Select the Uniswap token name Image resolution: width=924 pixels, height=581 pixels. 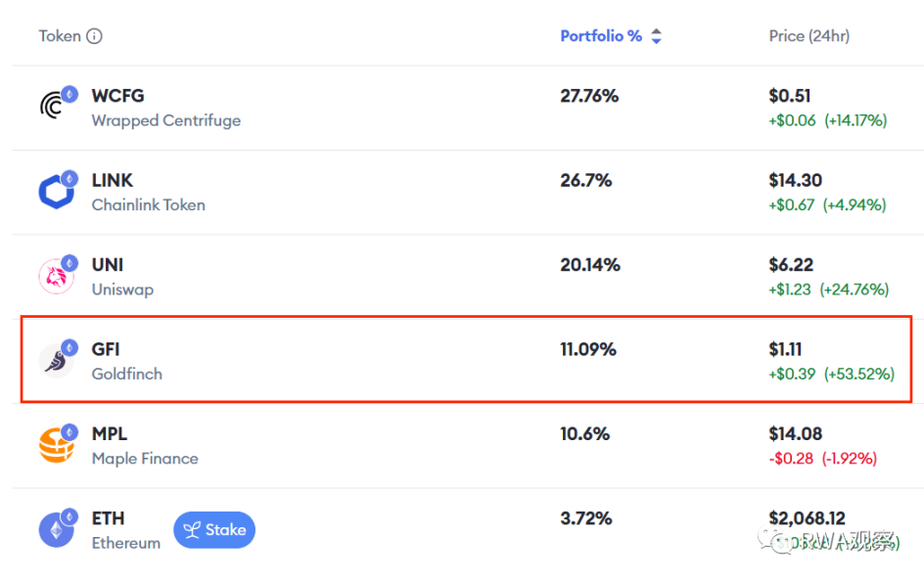(122, 290)
